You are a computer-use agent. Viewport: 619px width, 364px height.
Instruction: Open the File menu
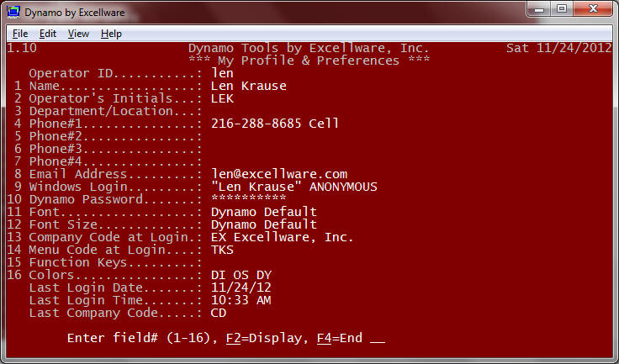[20, 34]
